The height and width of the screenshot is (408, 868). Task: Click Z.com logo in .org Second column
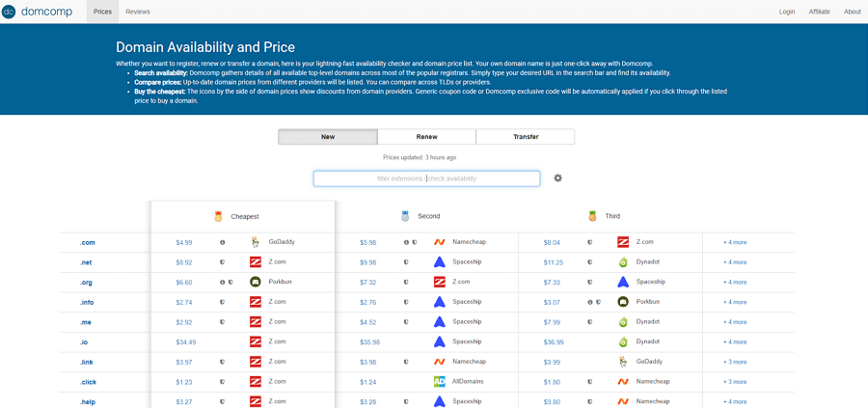(440, 282)
